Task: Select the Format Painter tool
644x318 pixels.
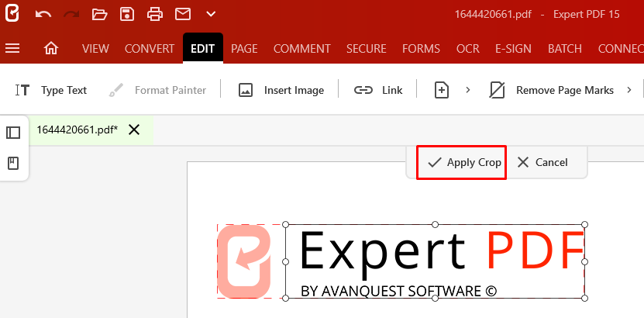Action: tap(158, 90)
